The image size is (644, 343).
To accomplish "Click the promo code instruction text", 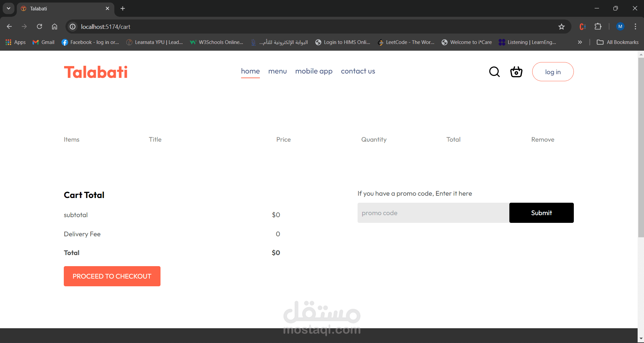I will click(x=415, y=193).
